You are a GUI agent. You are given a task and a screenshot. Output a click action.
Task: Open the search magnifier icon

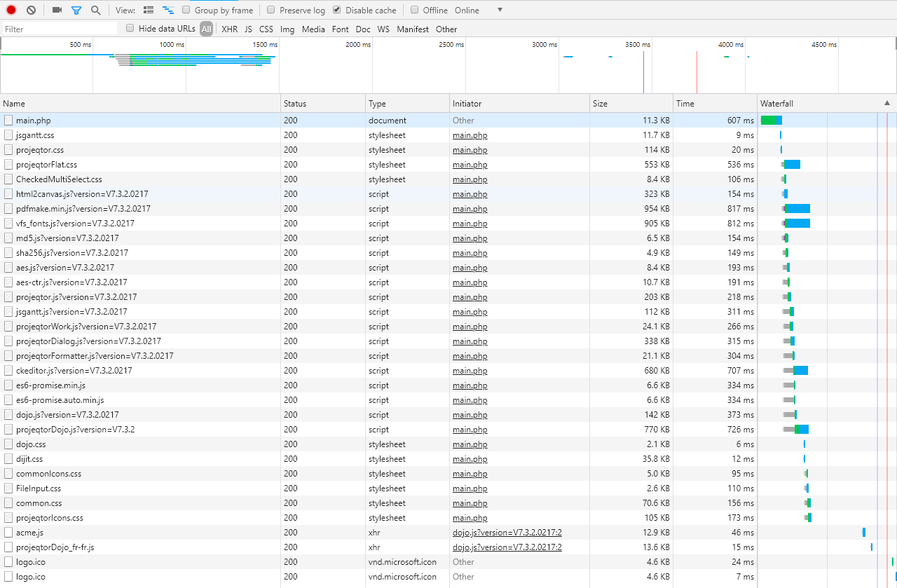95,11
